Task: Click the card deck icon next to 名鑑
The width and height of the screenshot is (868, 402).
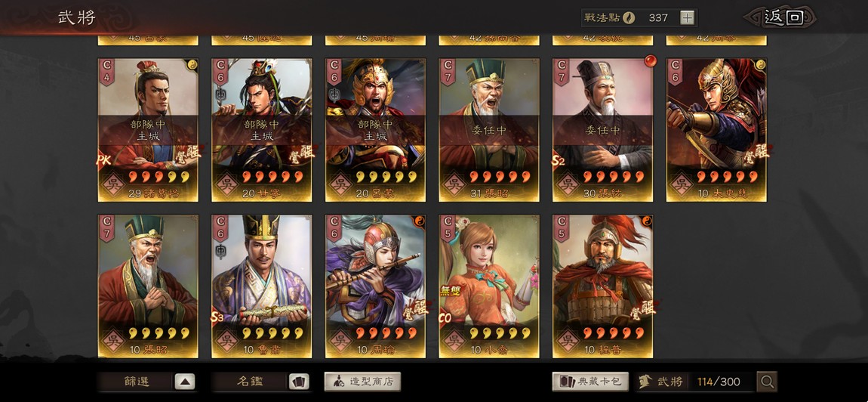Action: point(298,382)
